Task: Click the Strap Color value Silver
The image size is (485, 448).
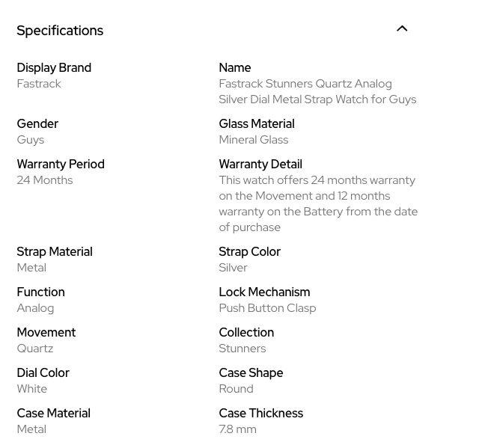Action: point(233,268)
